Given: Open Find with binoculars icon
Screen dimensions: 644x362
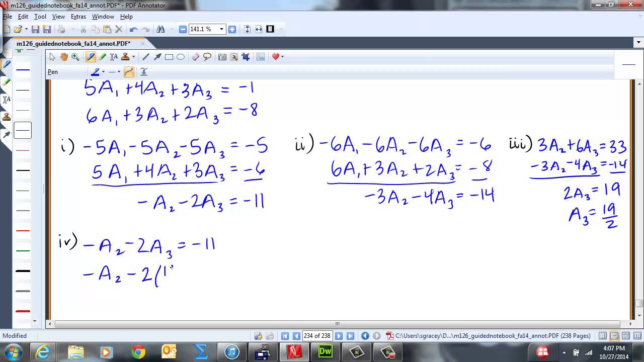Looking at the screenshot, I should click(160, 30).
